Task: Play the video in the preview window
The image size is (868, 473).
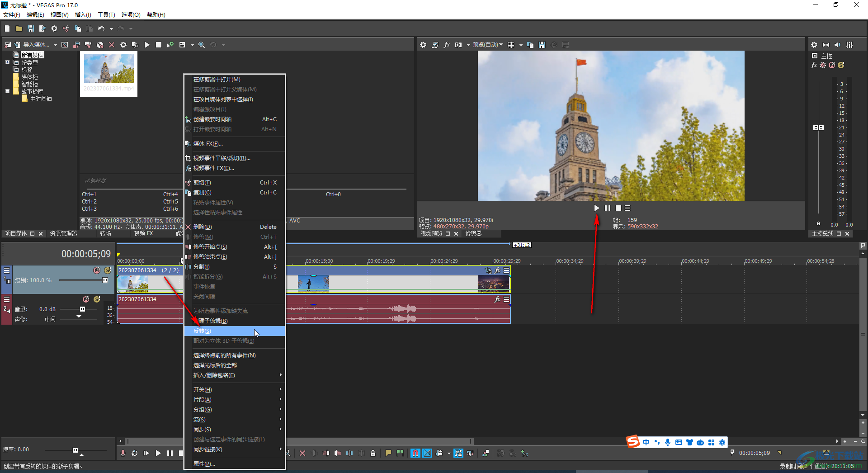Action: coord(596,208)
